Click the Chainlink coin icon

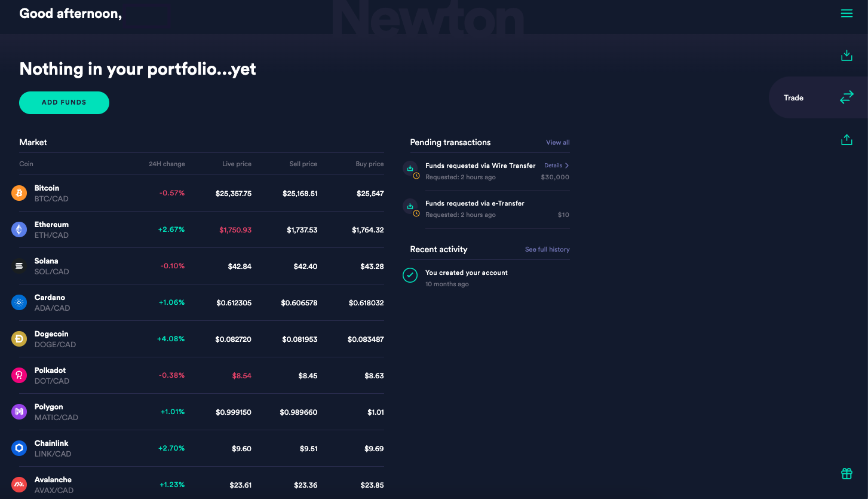coord(19,448)
